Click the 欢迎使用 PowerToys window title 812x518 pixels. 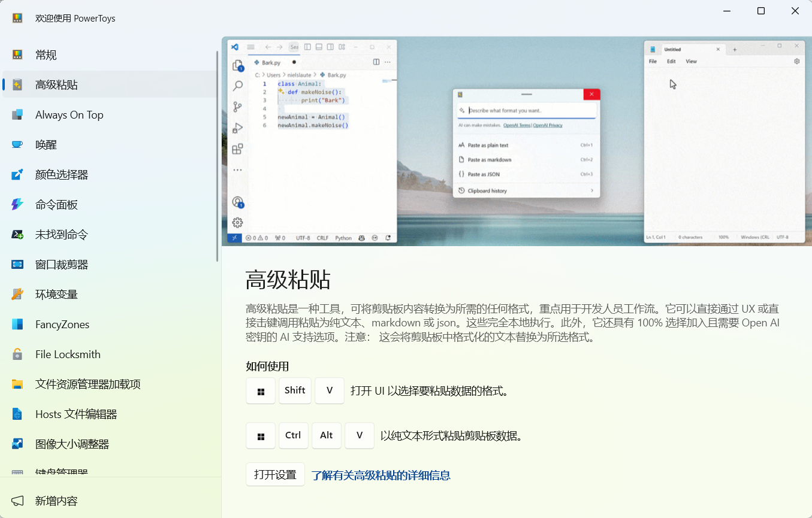75,19
